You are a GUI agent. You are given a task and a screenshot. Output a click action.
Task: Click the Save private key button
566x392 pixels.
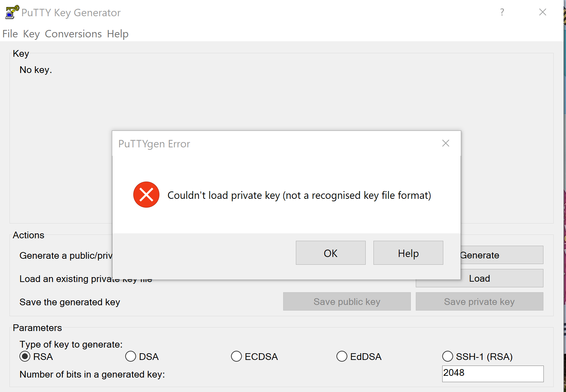pyautogui.click(x=479, y=301)
